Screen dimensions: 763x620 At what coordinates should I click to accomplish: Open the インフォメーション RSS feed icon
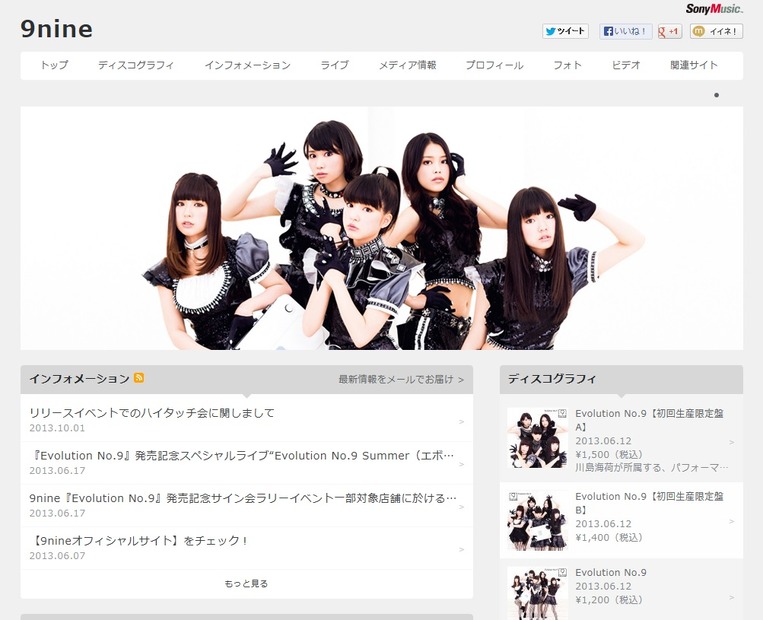[139, 378]
